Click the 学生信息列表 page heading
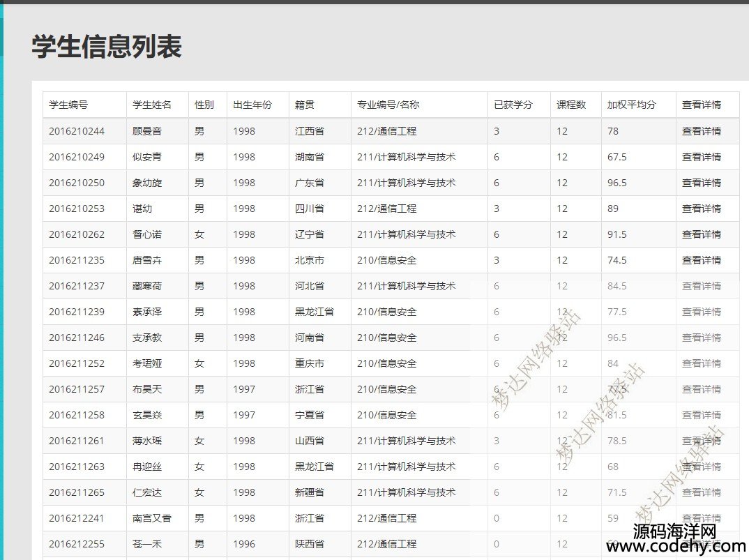 point(107,47)
